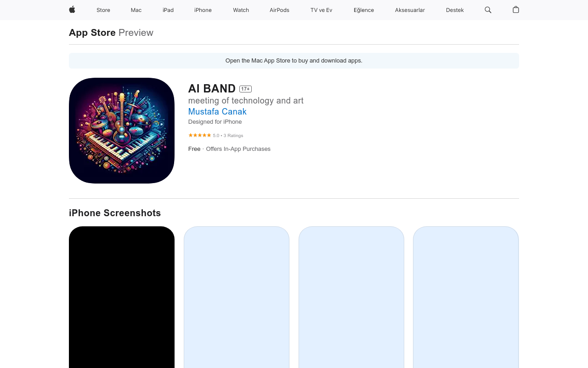588x368 pixels.
Task: Open the TV ve Ev menu
Action: pos(321,10)
